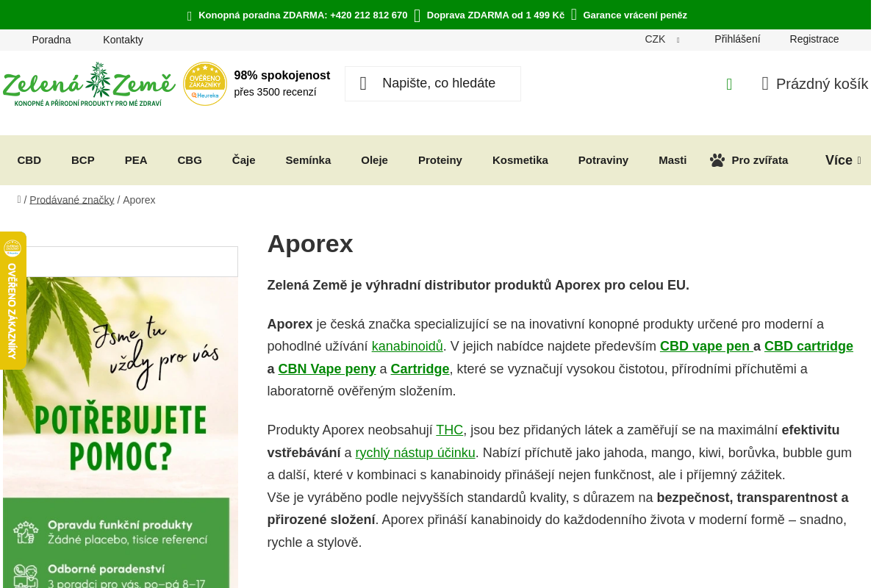Click the Doprava ZDARMA od 1 499 Kč text

(x=495, y=15)
